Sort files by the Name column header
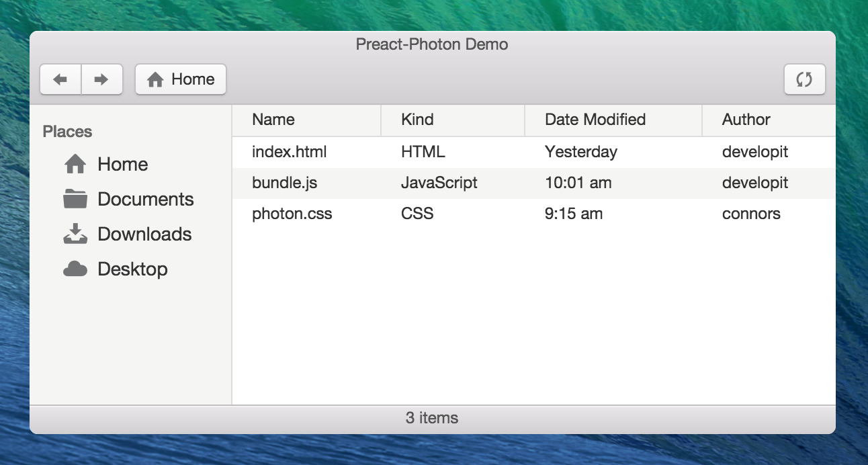The width and height of the screenshot is (868, 465). point(273,120)
